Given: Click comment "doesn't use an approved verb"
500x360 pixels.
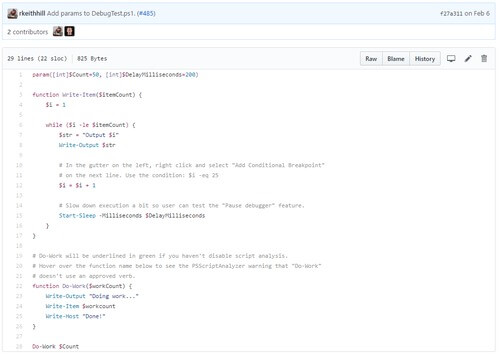Looking at the screenshot, I should (x=84, y=276).
